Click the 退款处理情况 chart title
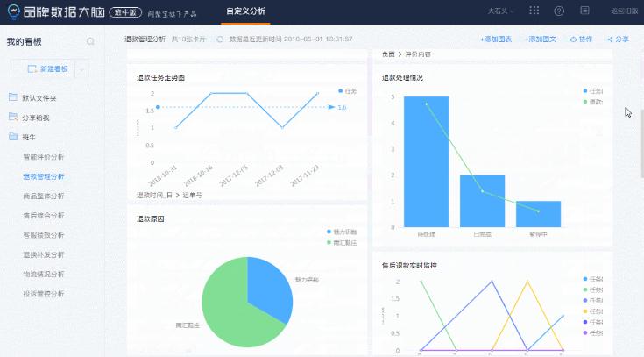Viewport: 644px width, 357px height. pyautogui.click(x=402, y=77)
